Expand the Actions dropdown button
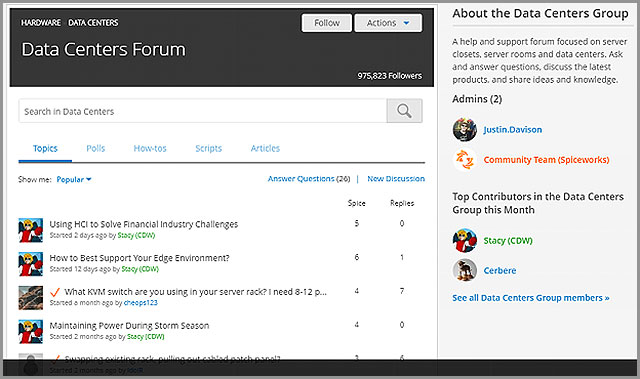Screen dimensions: 640x379 pos(388,23)
